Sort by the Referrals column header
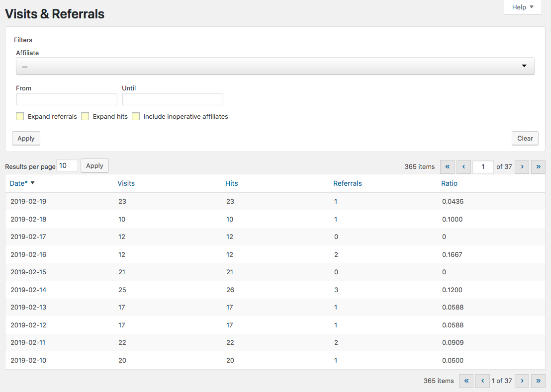 [x=347, y=183]
